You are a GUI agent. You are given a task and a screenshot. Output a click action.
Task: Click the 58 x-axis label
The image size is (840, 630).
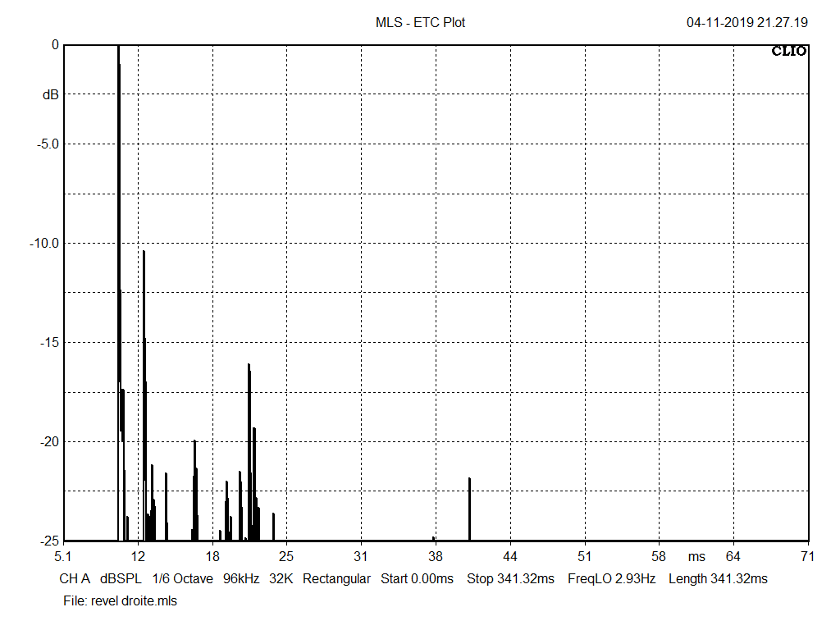(x=659, y=557)
